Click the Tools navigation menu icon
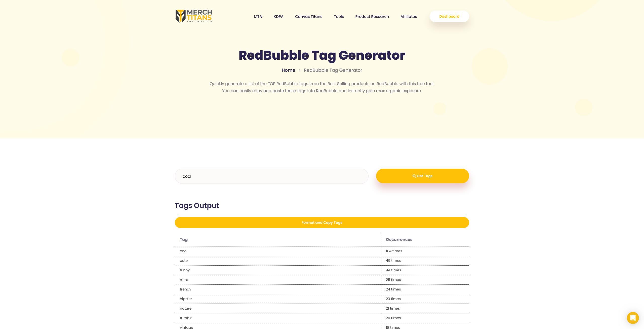 (x=339, y=16)
